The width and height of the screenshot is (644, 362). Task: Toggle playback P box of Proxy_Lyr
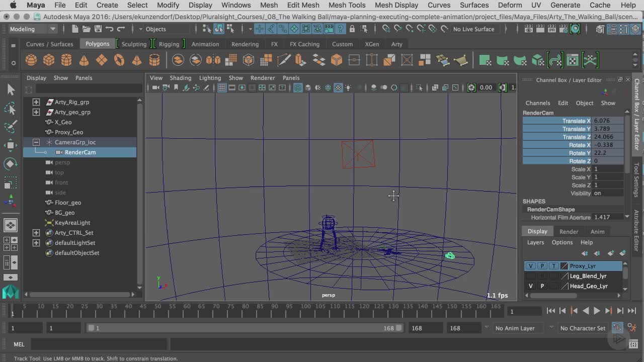tap(542, 266)
